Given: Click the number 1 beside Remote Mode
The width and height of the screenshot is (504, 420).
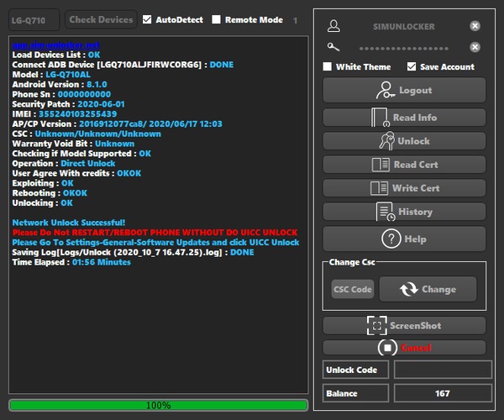Looking at the screenshot, I should [x=295, y=20].
